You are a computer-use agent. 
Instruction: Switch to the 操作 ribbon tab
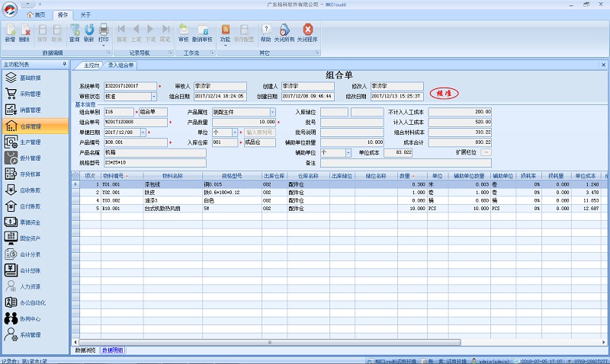[63, 14]
